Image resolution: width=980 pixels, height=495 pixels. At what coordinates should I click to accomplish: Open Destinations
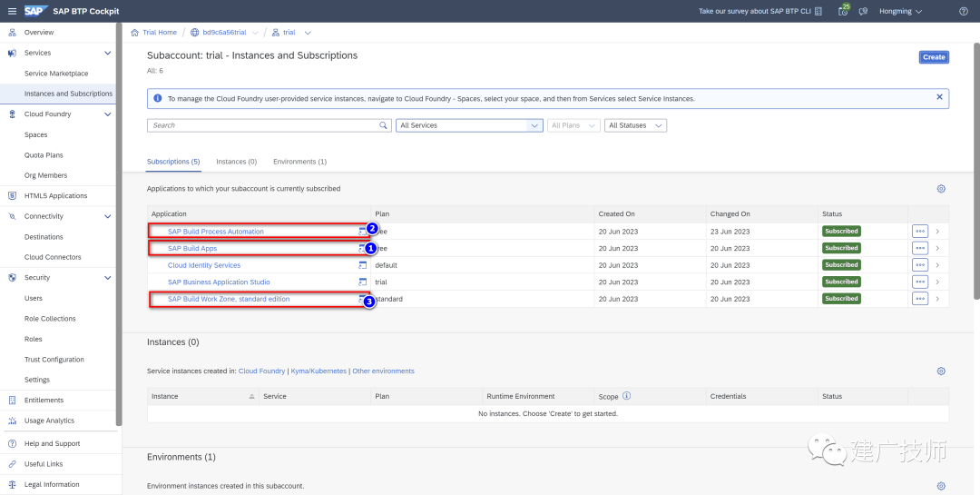(44, 236)
